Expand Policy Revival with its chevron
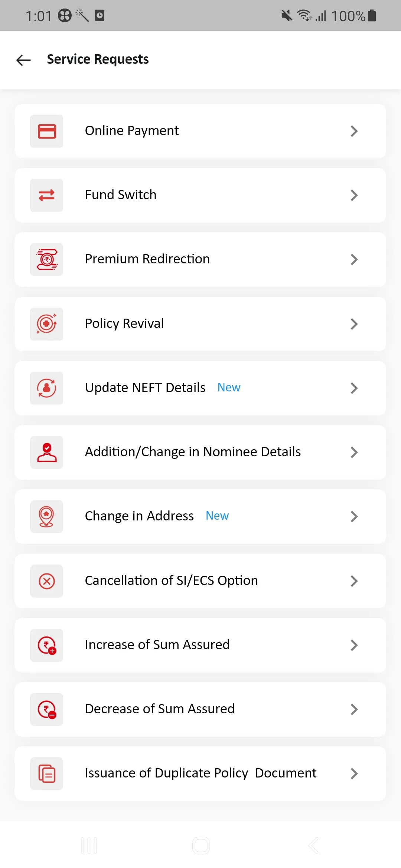 (x=354, y=324)
